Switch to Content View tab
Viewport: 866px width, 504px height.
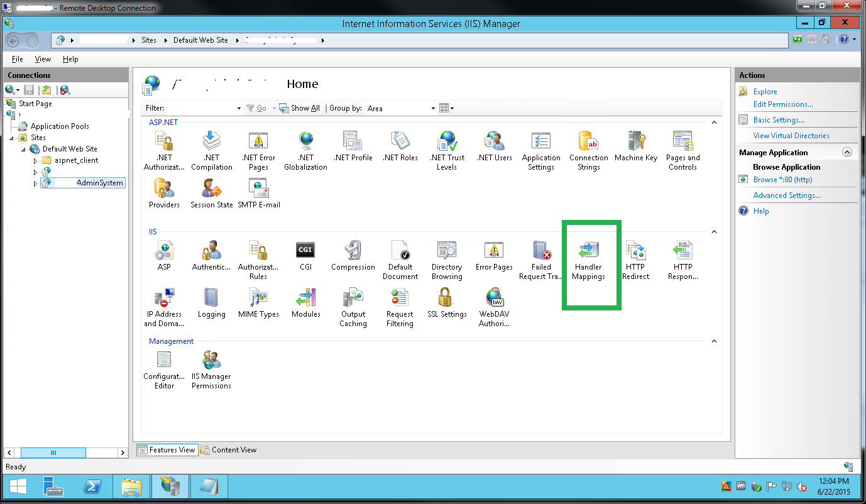[228, 449]
